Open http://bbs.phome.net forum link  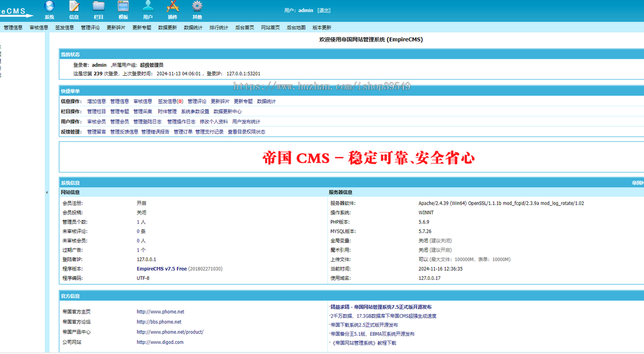point(159,322)
